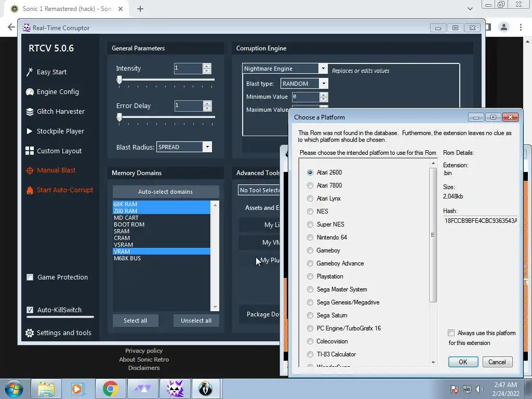Click the platform list scrollbar thumb
532x399 pixels.
pyautogui.click(x=433, y=234)
